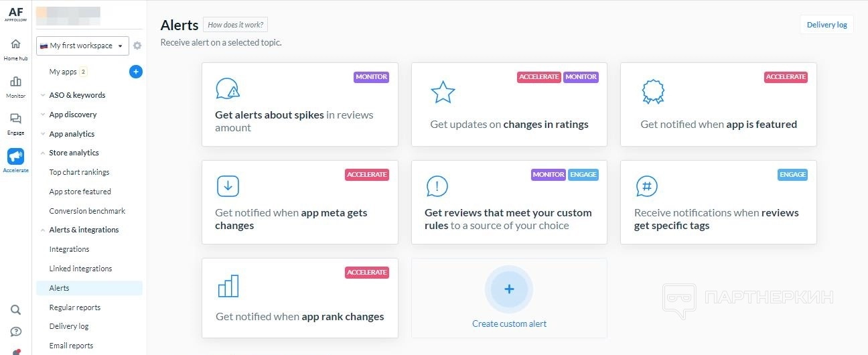Screen dimensions: 868x355
Task: Select the Accelerate megaphone icon
Action: click(x=15, y=156)
